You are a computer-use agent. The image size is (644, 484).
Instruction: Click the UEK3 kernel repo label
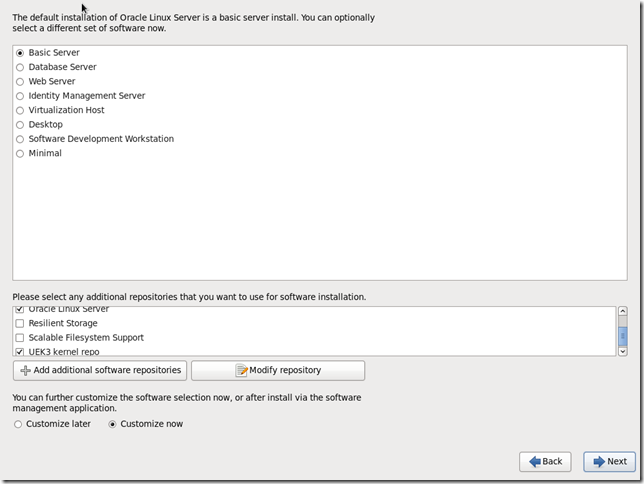coord(64,352)
